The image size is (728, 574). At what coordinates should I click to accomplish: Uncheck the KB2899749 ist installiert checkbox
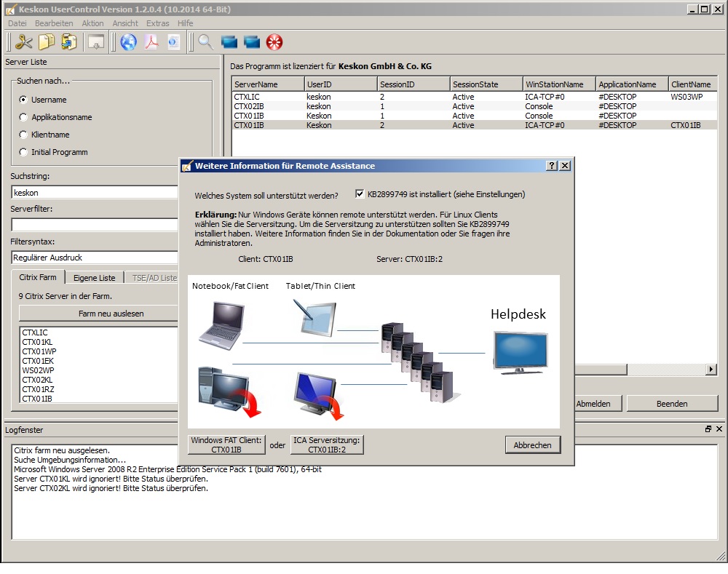click(x=360, y=194)
